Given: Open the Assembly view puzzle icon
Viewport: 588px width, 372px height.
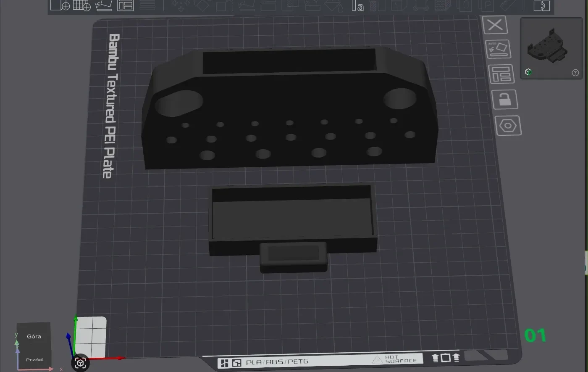Looking at the screenshot, I should (x=542, y=5).
